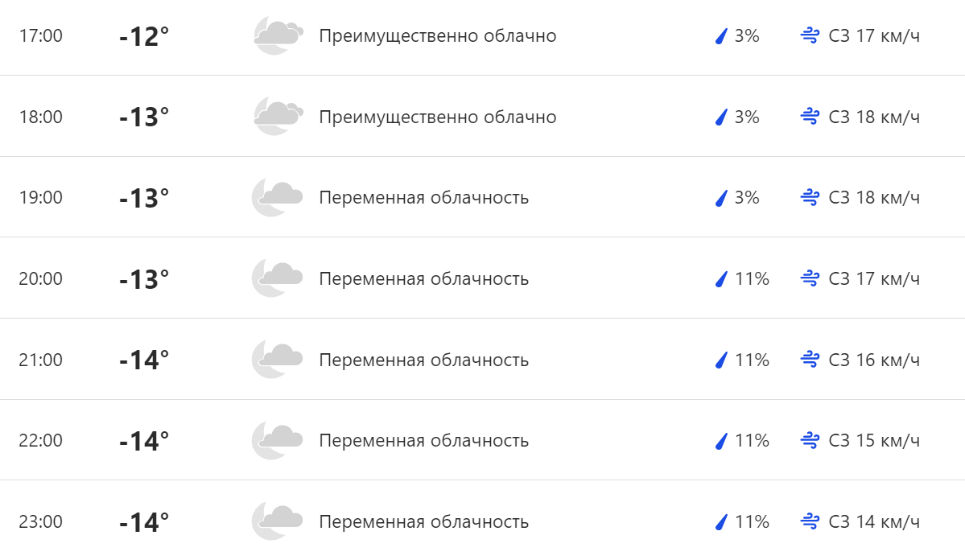Select the 17:00 hourly forecast time
This screenshot has height=560, width=965.
pos(41,36)
